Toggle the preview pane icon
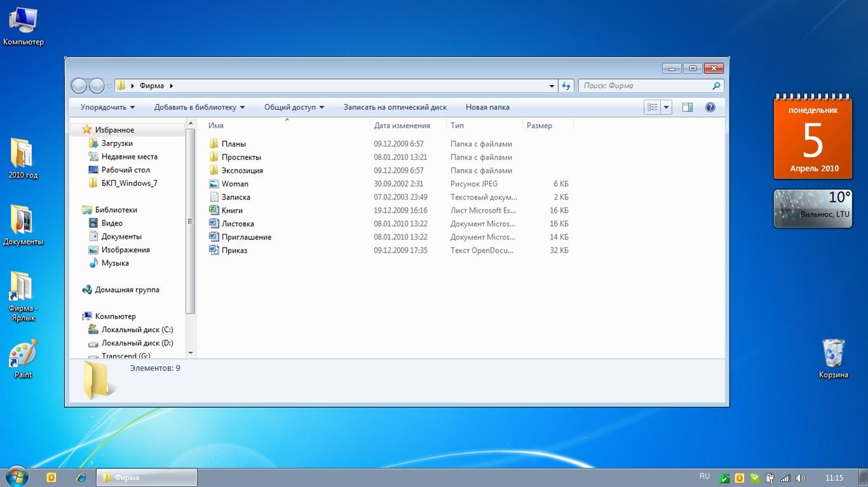 pyautogui.click(x=687, y=107)
